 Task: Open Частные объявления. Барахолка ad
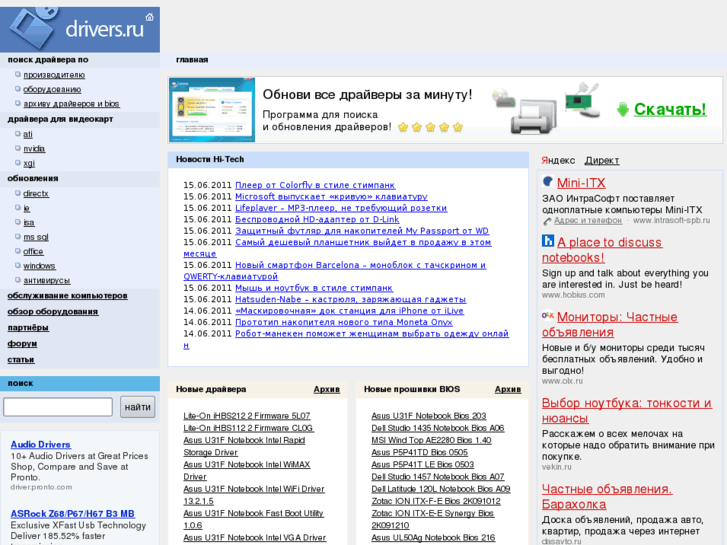click(607, 496)
